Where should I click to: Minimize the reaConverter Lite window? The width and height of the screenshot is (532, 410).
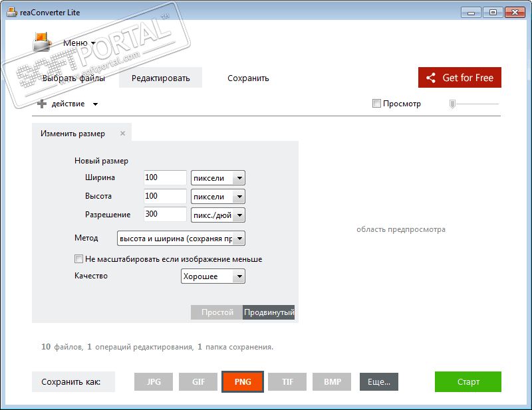(471, 13)
